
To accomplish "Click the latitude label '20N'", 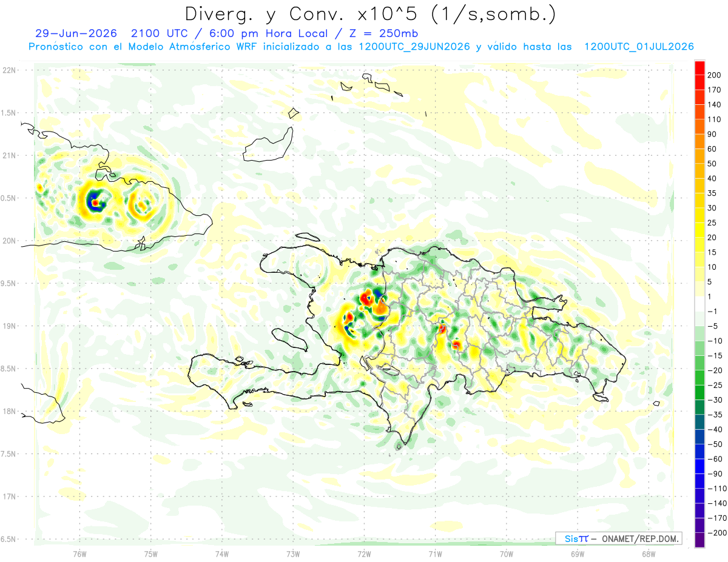I will pos(8,241).
